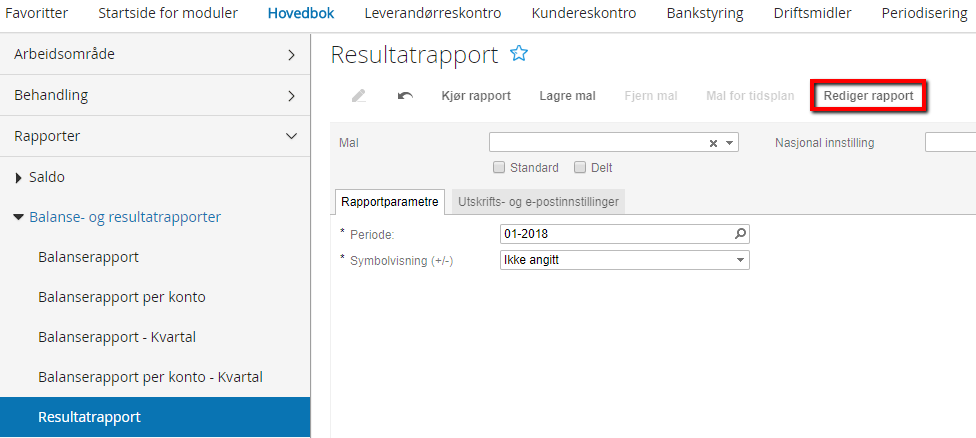Open the Kundereskontro module
Viewport: 976px width, 438px height.
584,13
